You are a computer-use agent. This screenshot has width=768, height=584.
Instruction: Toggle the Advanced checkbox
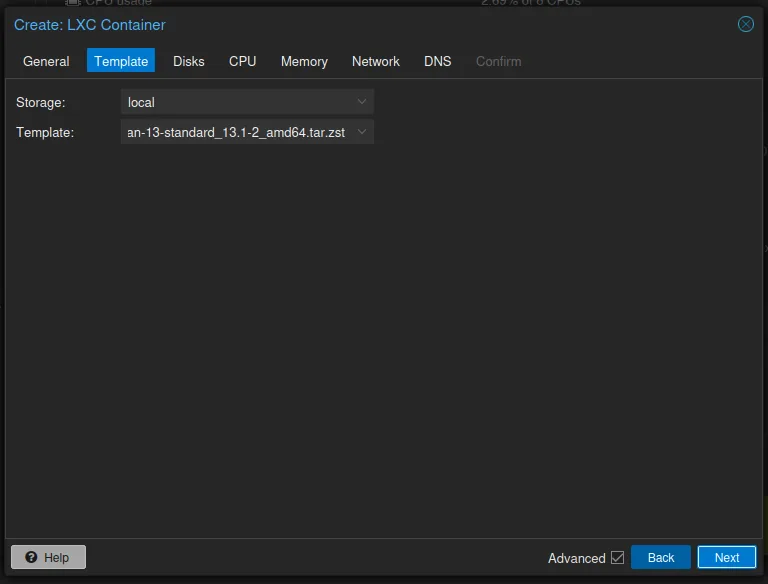pos(617,558)
